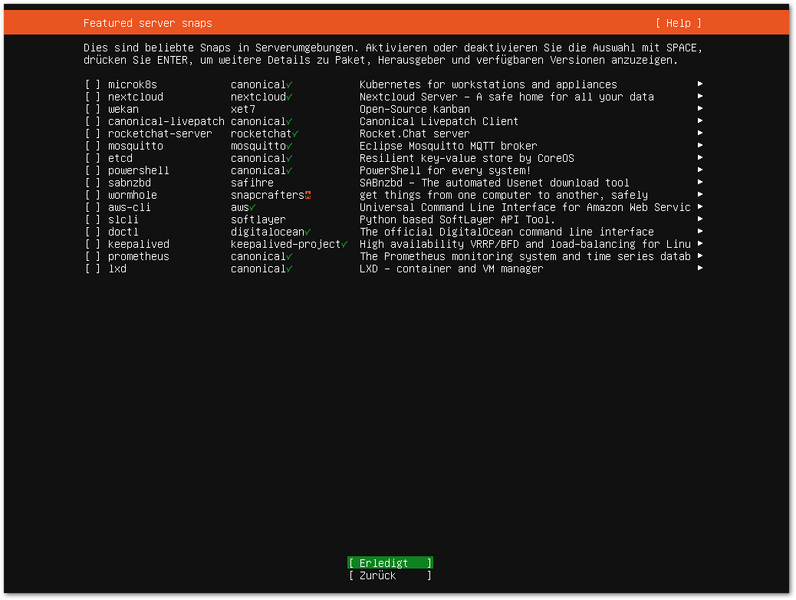Show details arrow for wormhole row
The height and width of the screenshot is (600, 796).
(700, 194)
